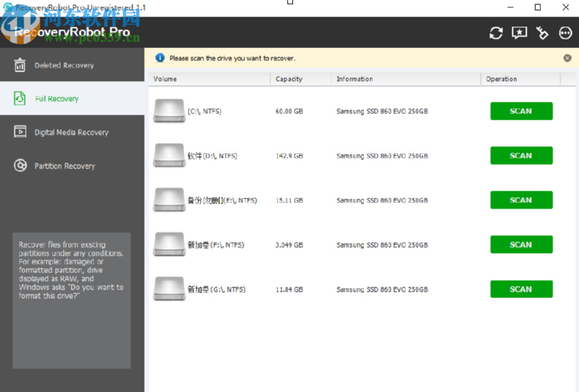Screen dimensions: 579x392
Task: Click the 60.00 GB capacity value
Action: tap(289, 111)
